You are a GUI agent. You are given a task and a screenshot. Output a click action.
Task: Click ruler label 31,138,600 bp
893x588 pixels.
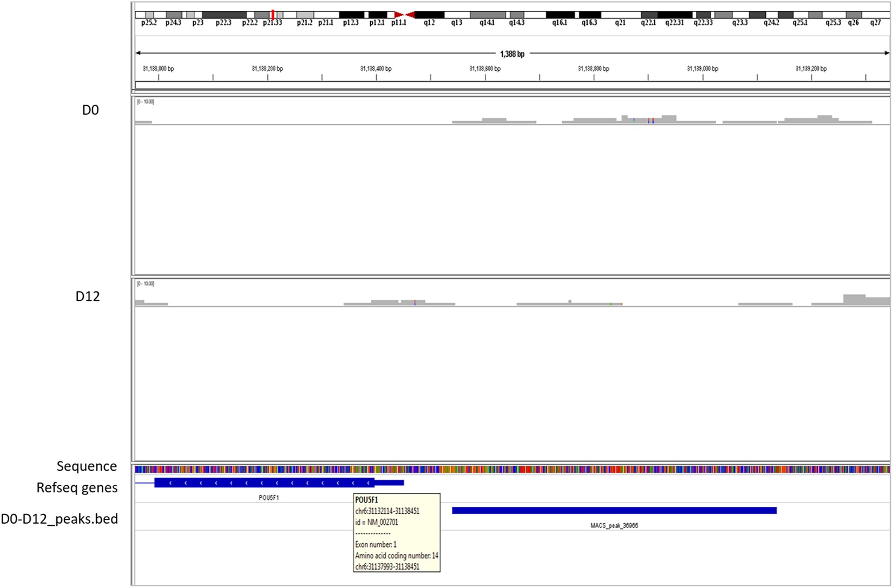pyautogui.click(x=485, y=69)
